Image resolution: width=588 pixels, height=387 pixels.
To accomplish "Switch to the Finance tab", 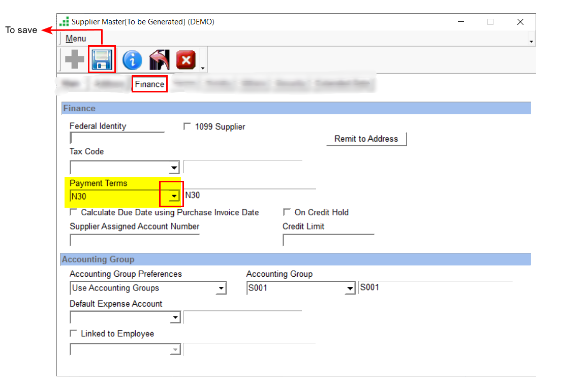I will (149, 84).
